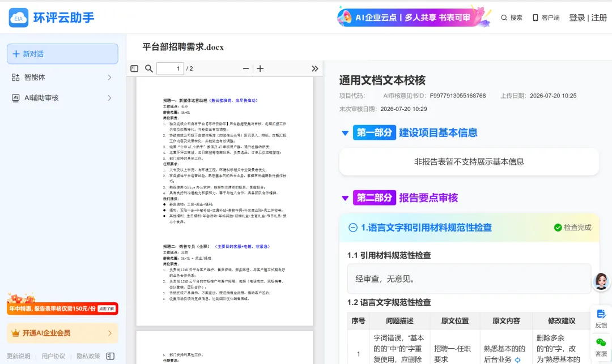Click 点击了解 on the promo banner

[x=107, y=309]
